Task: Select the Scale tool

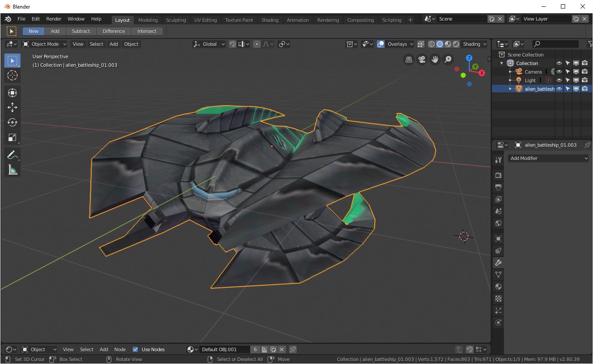Action: tap(12, 137)
